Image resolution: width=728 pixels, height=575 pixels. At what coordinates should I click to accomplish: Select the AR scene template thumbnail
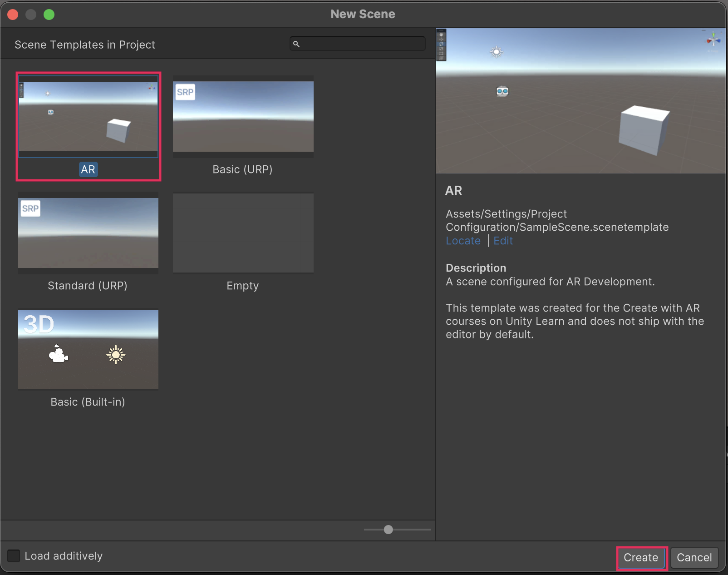click(88, 117)
